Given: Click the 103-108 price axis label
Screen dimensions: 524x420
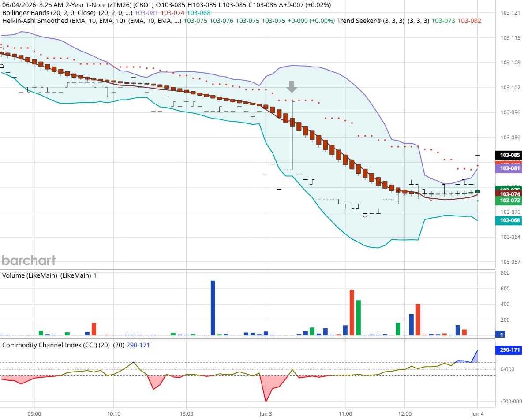Looking at the screenshot, I should point(510,63).
